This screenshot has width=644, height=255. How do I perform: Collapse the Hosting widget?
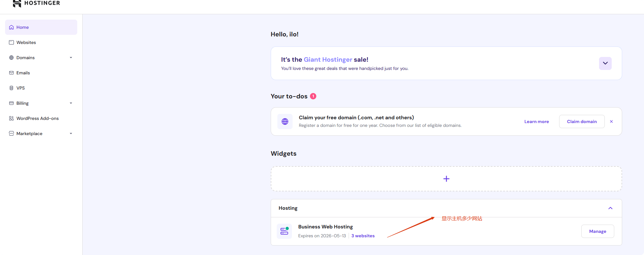coord(610,208)
